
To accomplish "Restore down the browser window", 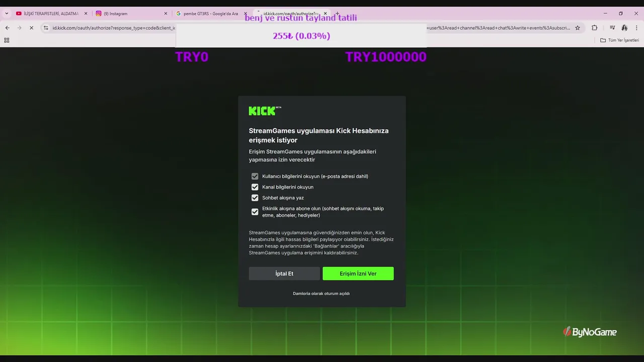I will coord(621,14).
